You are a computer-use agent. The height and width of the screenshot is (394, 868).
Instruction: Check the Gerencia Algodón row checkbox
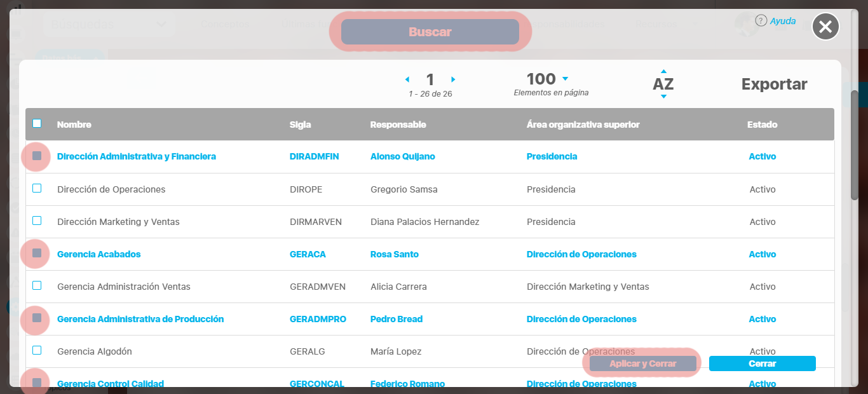coord(37,351)
